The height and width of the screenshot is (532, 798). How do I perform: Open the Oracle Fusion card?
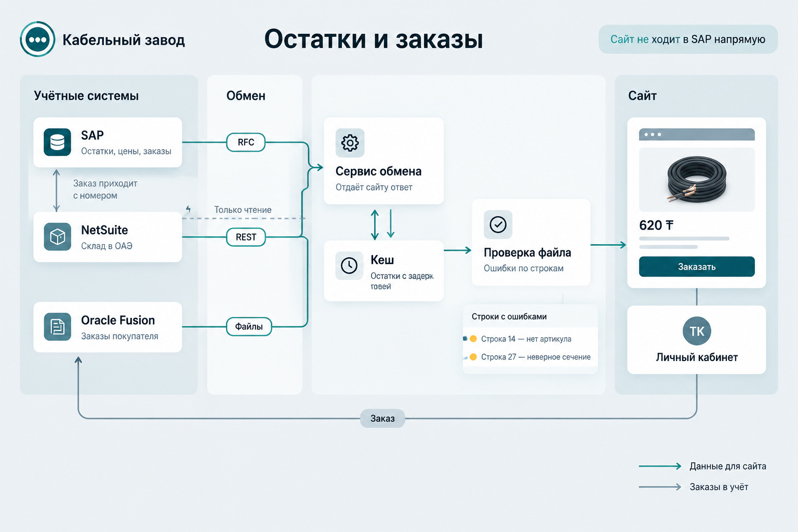click(108, 327)
